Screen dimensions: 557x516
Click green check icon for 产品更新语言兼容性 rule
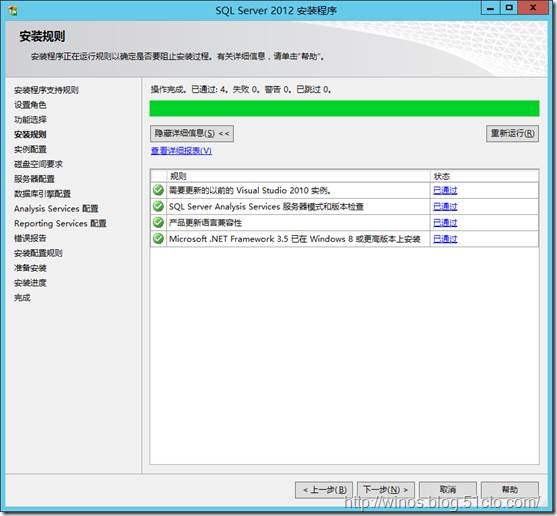(158, 223)
